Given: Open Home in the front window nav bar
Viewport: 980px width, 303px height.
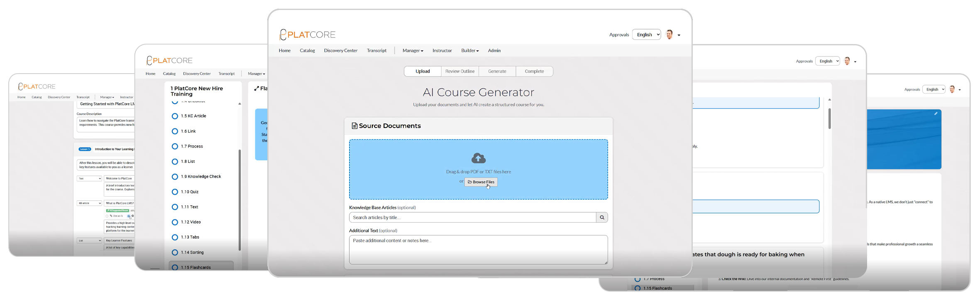Looking at the screenshot, I should [x=285, y=51].
